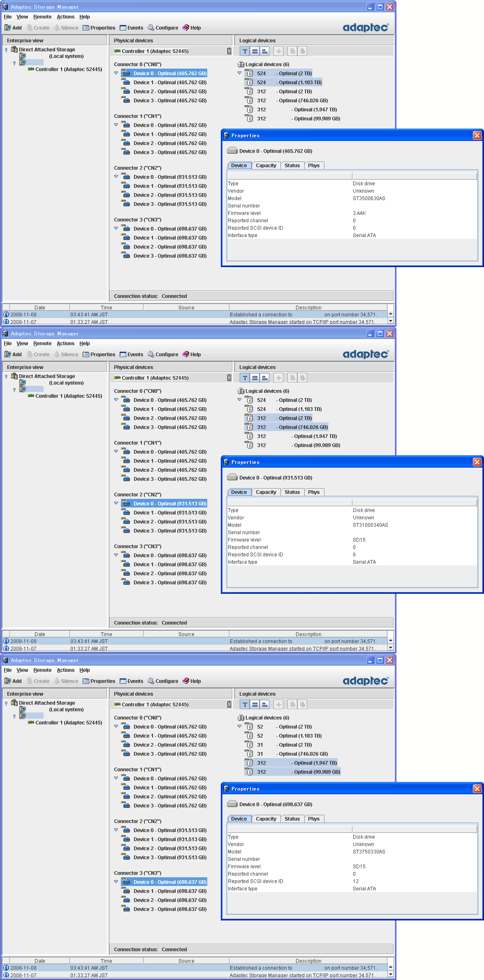This screenshot has width=484, height=980.
Task: Click the Configure wrench icon in the middle window
Action: pos(151,354)
